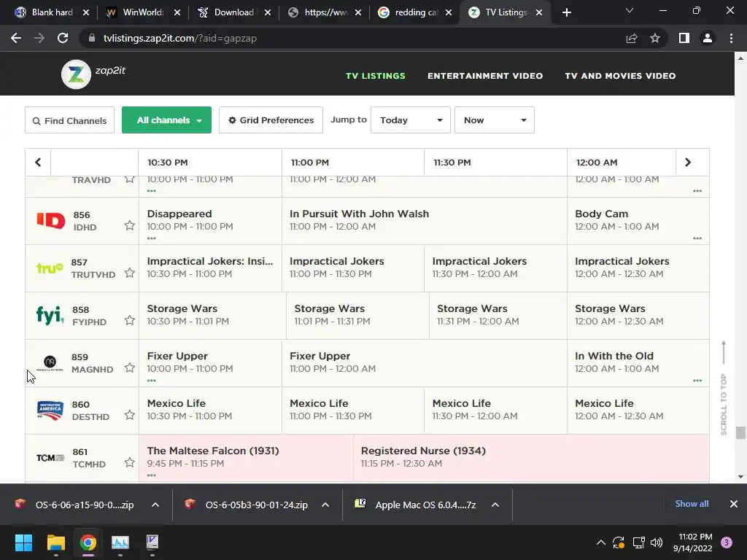Open ENTERTAINMENT VIDEO nav item

[x=485, y=76]
